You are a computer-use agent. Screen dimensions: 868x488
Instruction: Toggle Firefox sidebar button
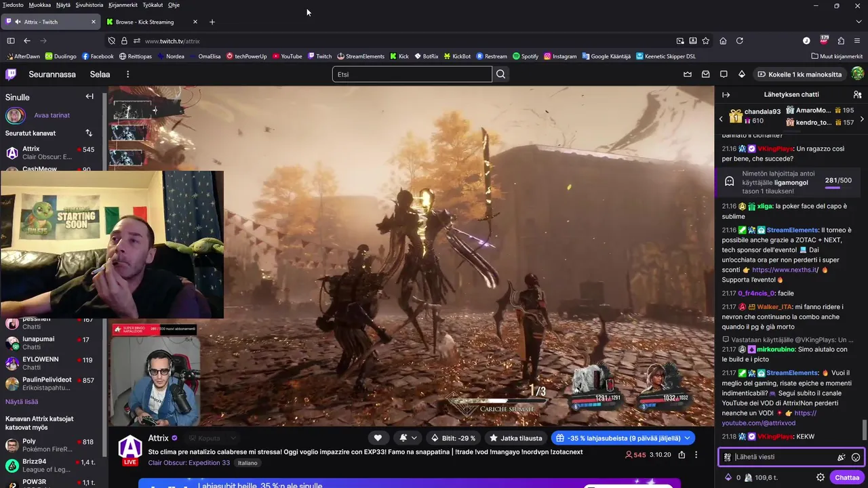(x=10, y=41)
